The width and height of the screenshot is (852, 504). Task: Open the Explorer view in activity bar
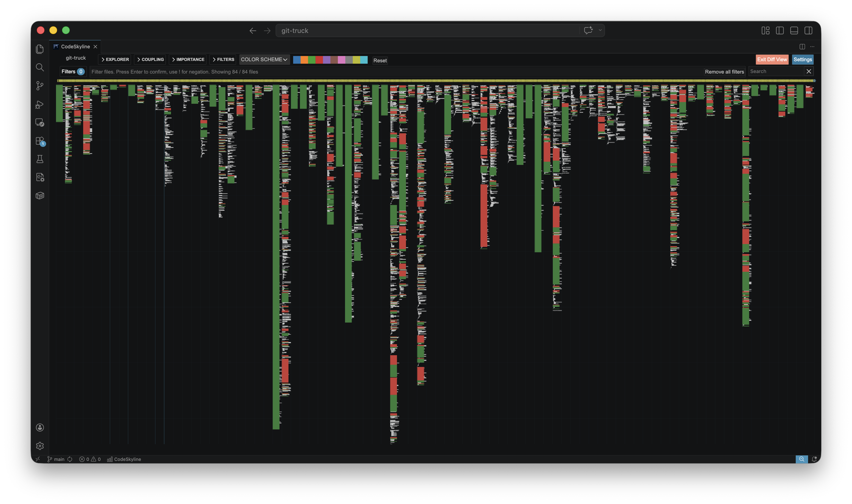(x=40, y=49)
